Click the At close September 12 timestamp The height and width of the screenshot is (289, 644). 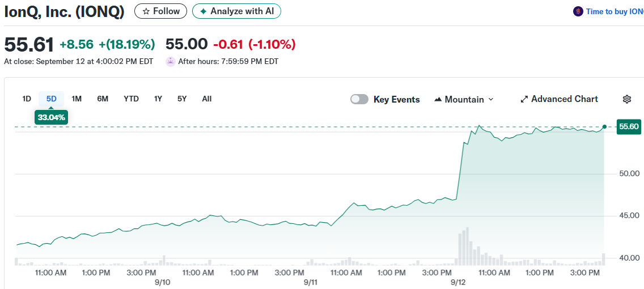point(78,62)
